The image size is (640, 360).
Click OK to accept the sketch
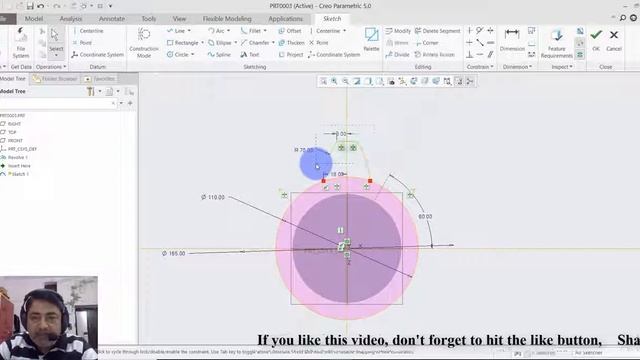point(596,40)
